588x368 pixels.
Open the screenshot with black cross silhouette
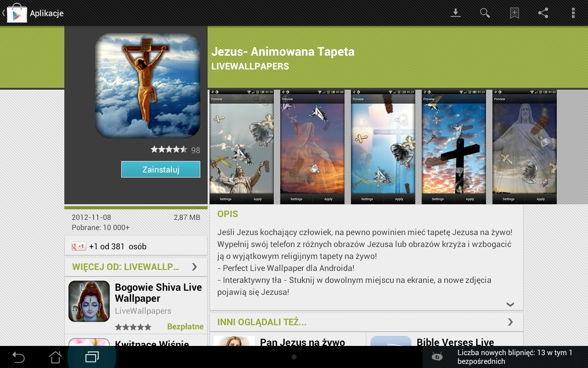tap(453, 147)
